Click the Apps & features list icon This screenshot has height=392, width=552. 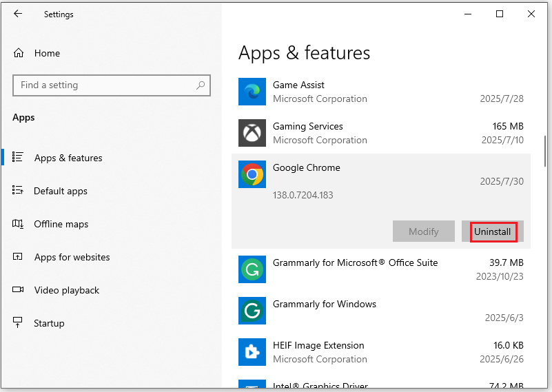[x=18, y=157]
